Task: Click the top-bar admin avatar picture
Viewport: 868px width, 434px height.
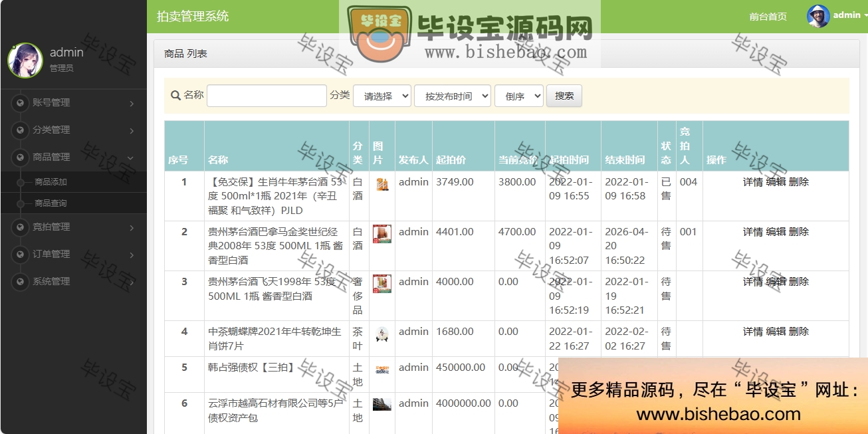Action: coord(818,16)
